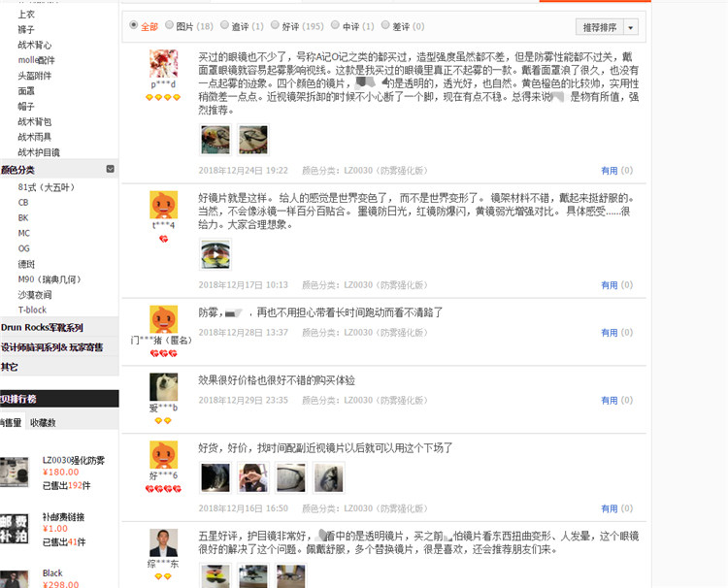Play video thumbnail in t***4 review
The width and height of the screenshot is (728, 588).
click(215, 254)
